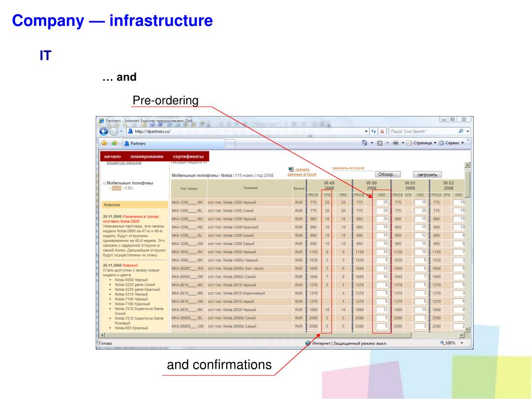
Task: Select the row text Nokia-2610 Коричневый
Action: (x=236, y=293)
